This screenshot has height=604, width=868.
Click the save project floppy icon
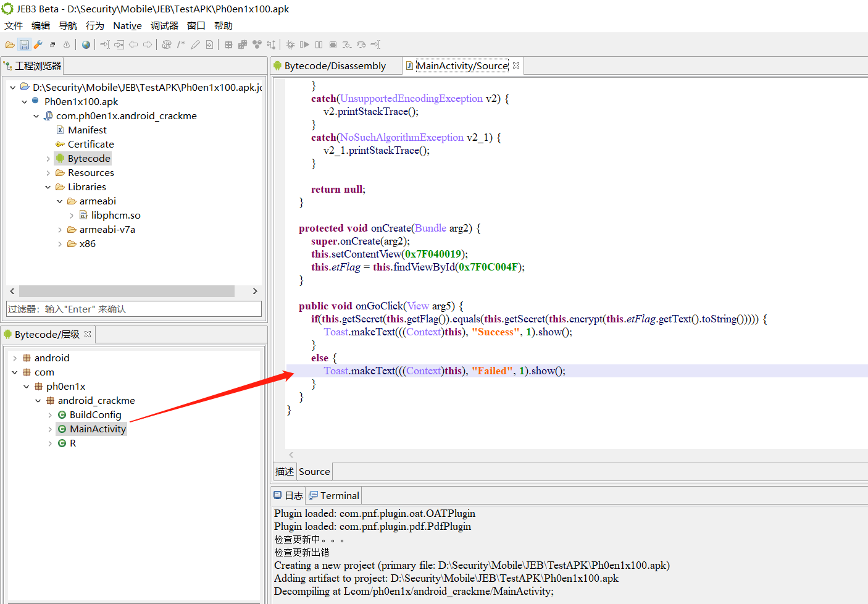pos(24,44)
